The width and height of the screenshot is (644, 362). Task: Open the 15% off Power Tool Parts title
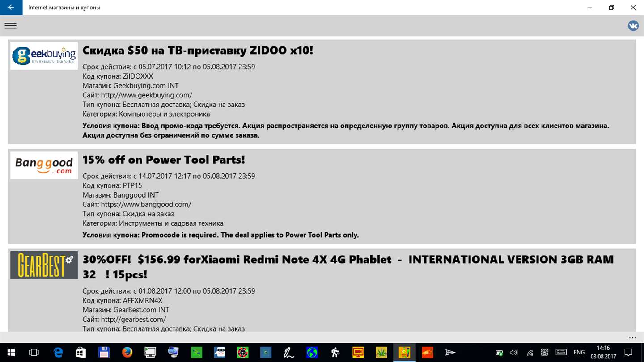pos(164,160)
